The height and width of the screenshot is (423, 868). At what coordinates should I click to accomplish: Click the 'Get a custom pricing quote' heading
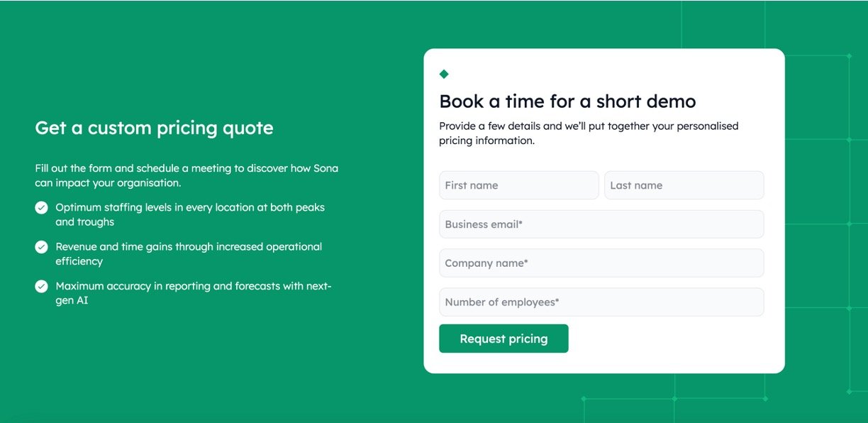pos(154,128)
